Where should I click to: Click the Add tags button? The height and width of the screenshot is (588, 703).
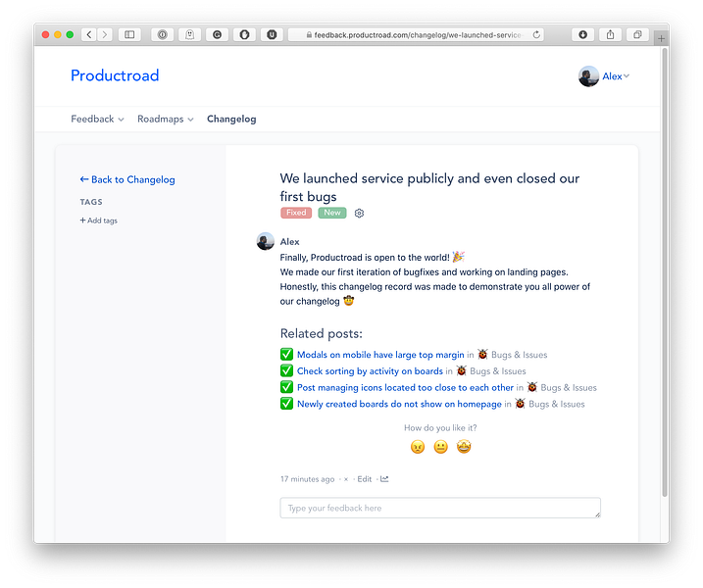99,220
